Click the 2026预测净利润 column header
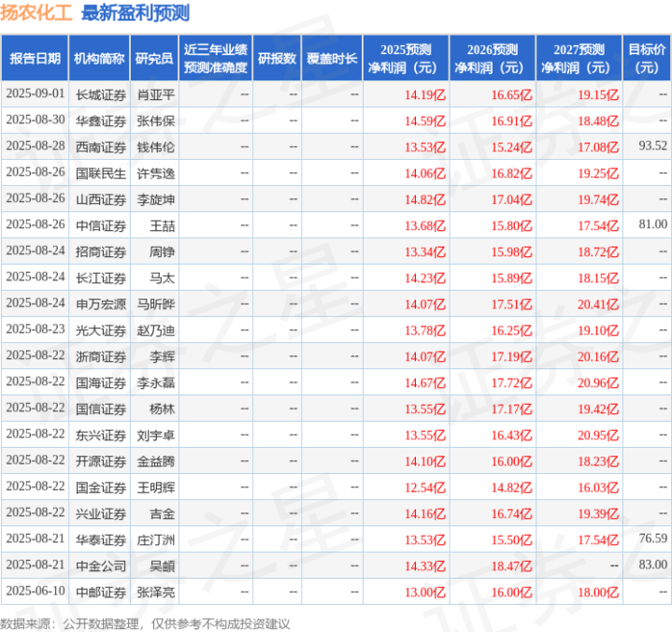This screenshot has height=632, width=672. tap(493, 58)
